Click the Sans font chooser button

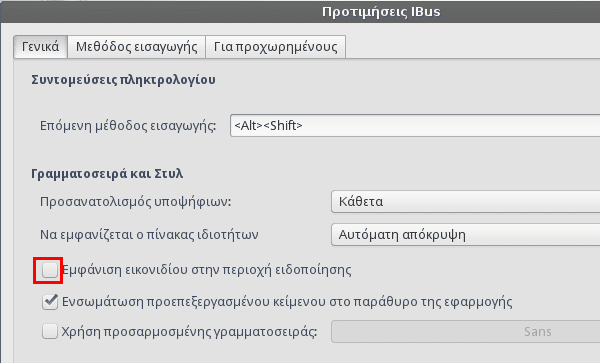point(465,331)
